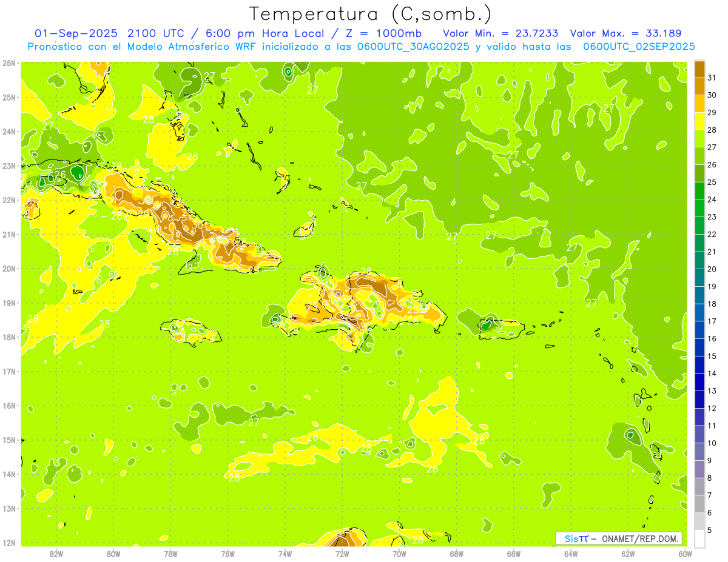Click the "SisTT" logo text in credit box
Screen dimensions: 728x562
pos(576,538)
